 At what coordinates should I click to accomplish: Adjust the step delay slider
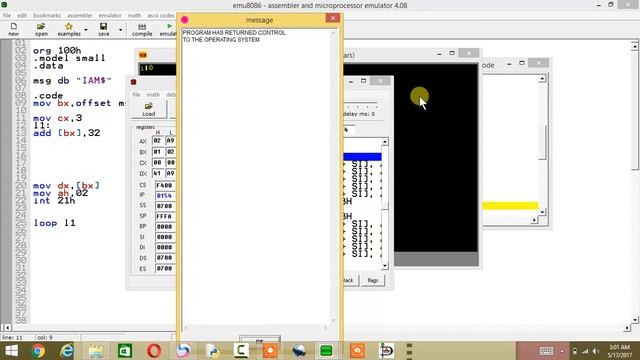click(360, 107)
